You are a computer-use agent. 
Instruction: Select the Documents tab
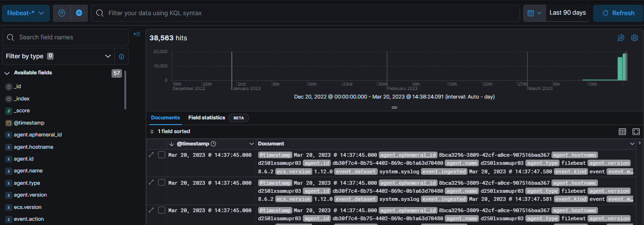click(165, 117)
